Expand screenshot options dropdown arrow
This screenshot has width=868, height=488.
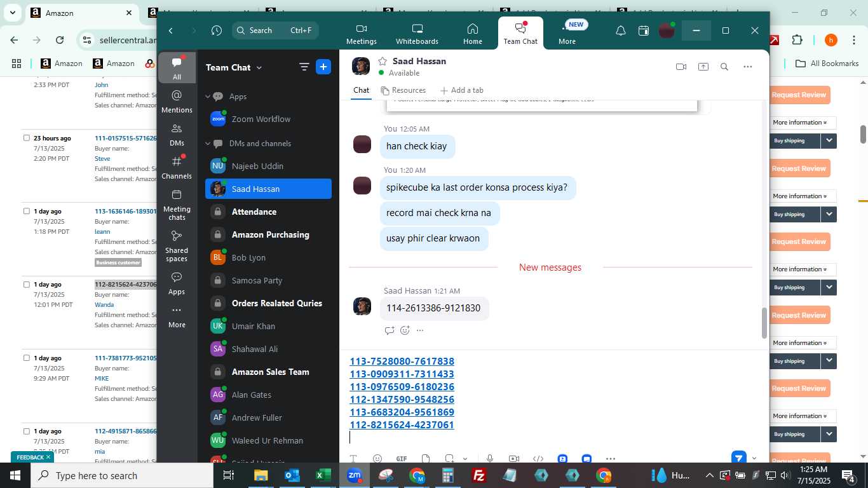(465, 459)
